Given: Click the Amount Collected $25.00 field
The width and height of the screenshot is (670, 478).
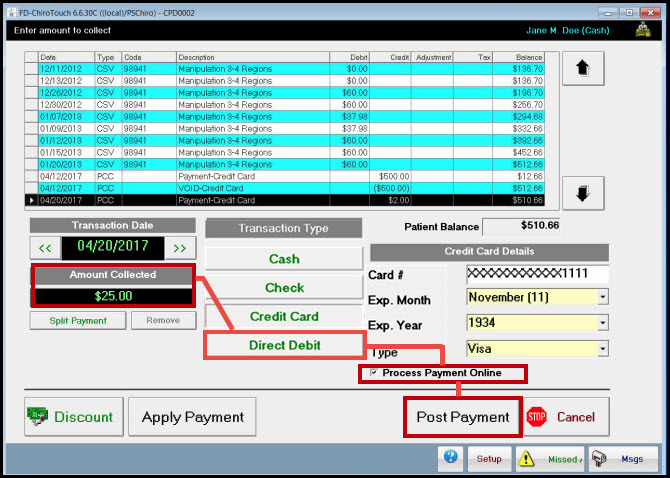Looking at the screenshot, I should point(113,296).
